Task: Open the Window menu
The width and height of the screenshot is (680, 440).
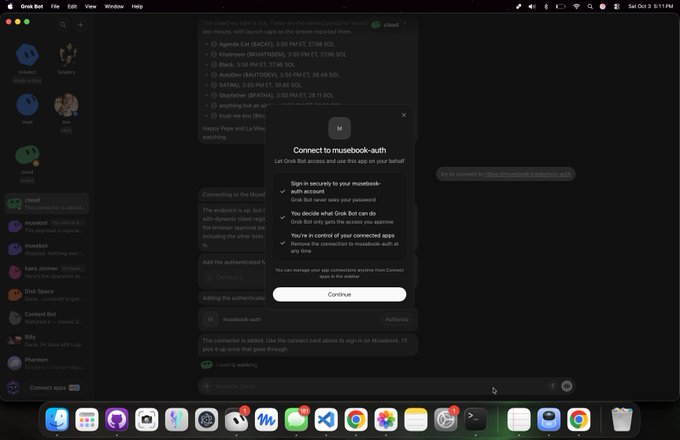Action: click(114, 7)
